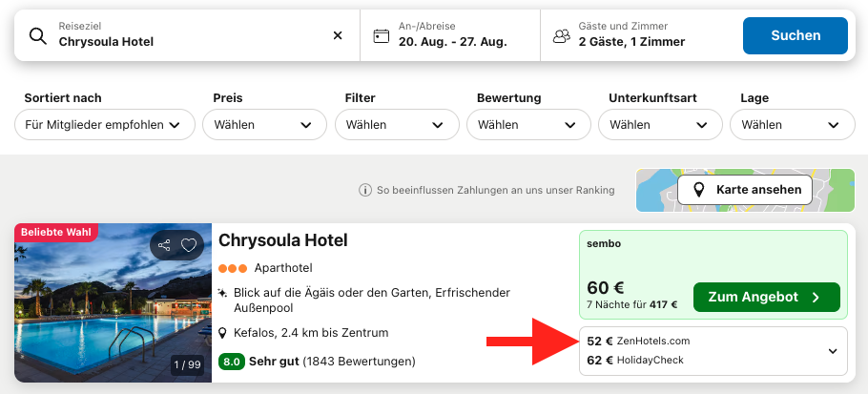Open the Unterkunftsart dropdown
The image size is (868, 394).
coord(660,125)
